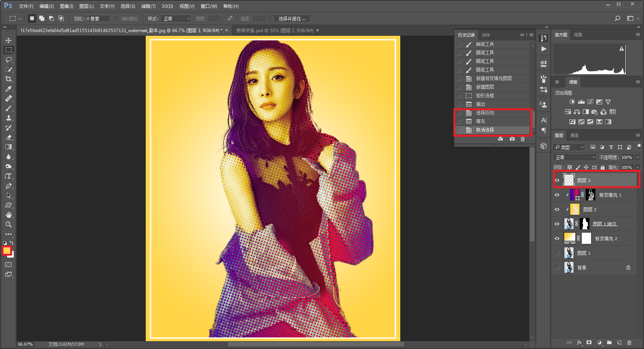644x349 pixels.
Task: Open tool preset picker arrow
Action: point(20,19)
